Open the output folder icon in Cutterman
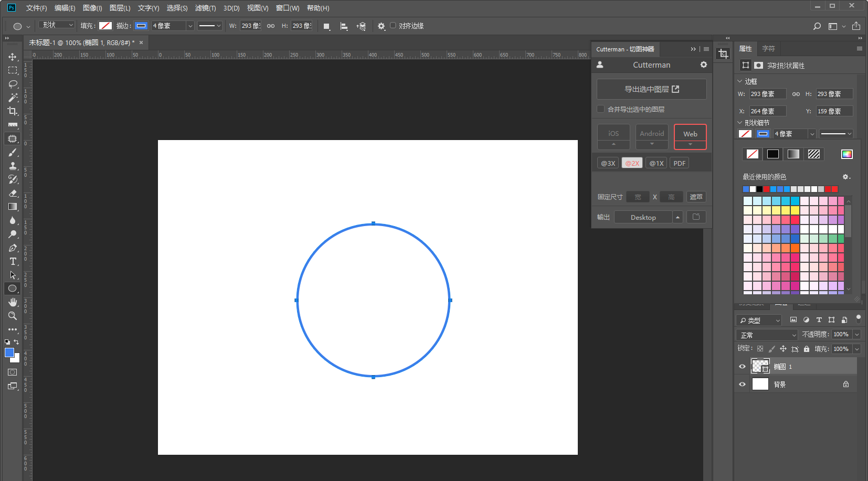Viewport: 868px width, 481px height. tap(696, 217)
